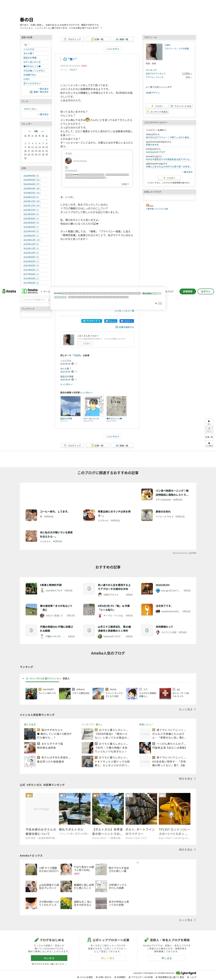
Task: Go to the previous month in the calendar
Action: (30, 131)
